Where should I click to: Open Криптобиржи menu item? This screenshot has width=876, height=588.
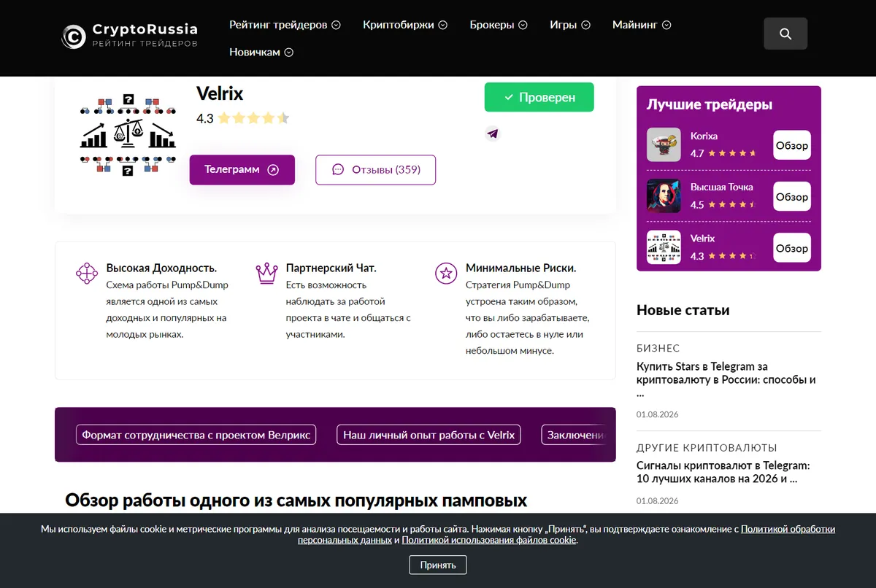[399, 25]
